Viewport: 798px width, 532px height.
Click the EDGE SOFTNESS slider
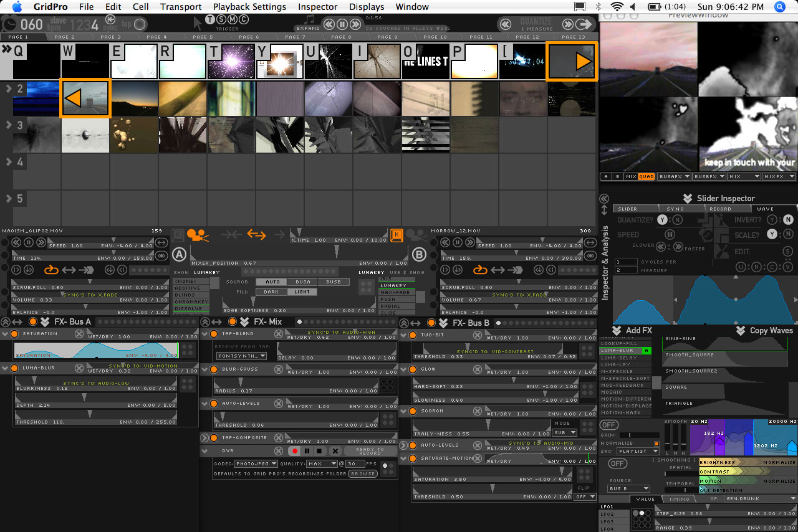pyautogui.click(x=299, y=306)
